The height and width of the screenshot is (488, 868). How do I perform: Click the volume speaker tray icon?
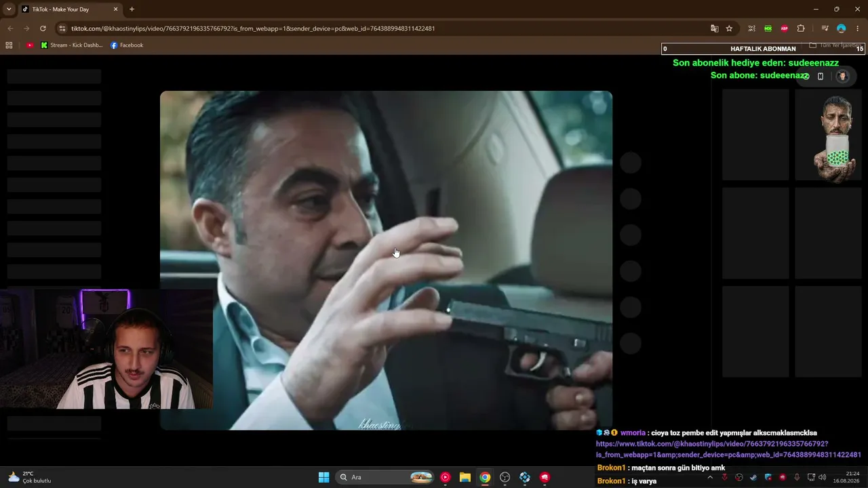click(823, 477)
